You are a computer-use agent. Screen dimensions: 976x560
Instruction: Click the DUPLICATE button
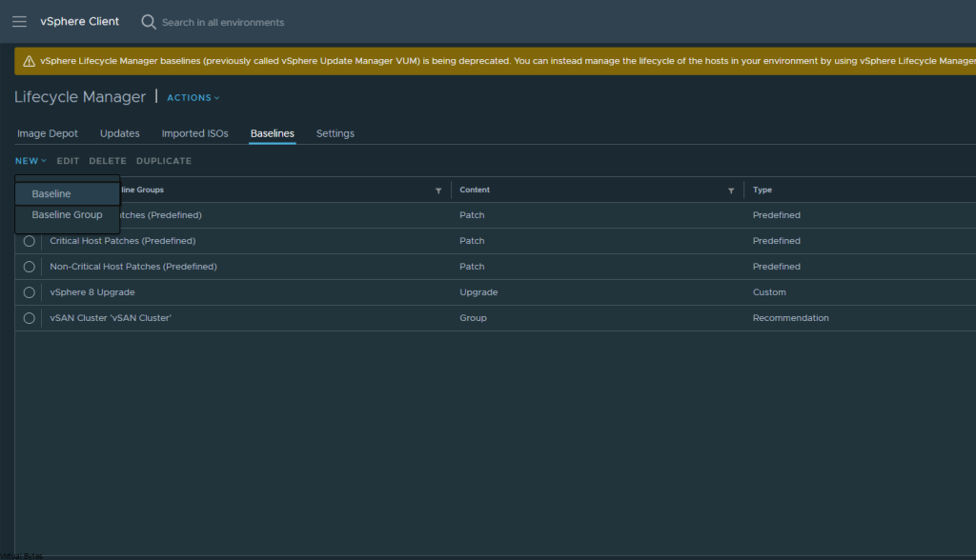coord(164,161)
